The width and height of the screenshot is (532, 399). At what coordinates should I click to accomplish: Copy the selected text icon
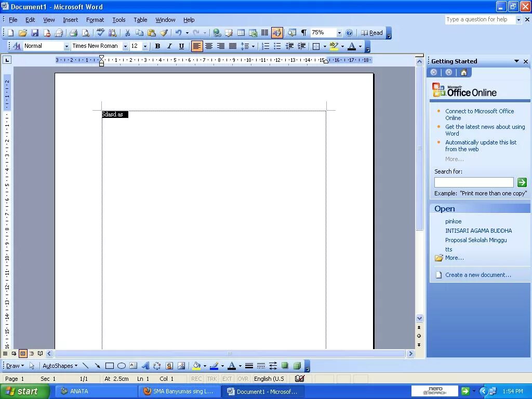(139, 33)
